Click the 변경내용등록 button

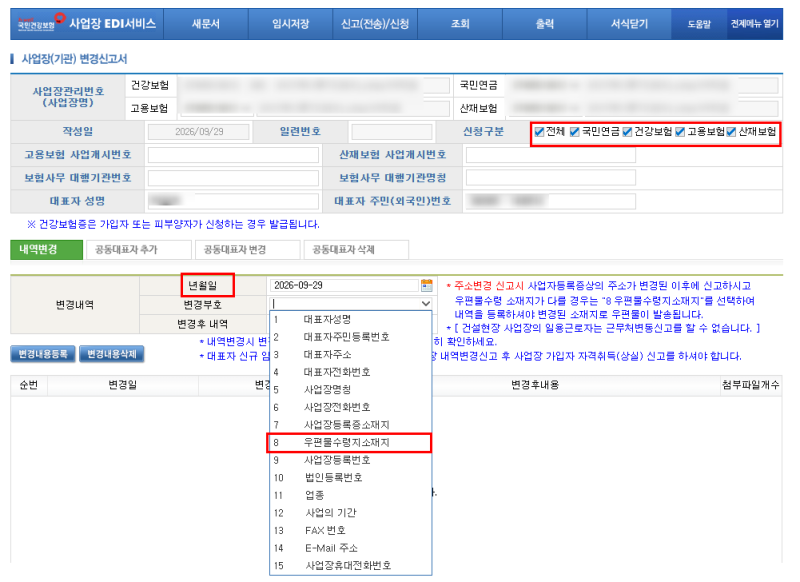[x=43, y=354]
